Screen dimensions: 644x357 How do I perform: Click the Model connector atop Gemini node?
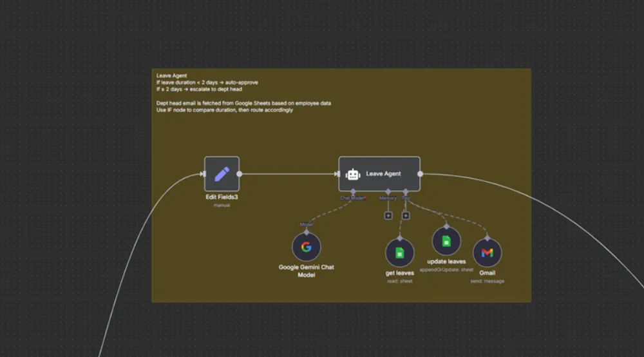[x=306, y=231]
